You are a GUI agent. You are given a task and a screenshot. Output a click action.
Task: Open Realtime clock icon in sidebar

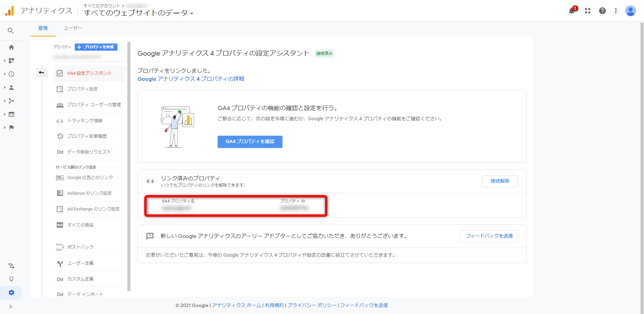[11, 74]
